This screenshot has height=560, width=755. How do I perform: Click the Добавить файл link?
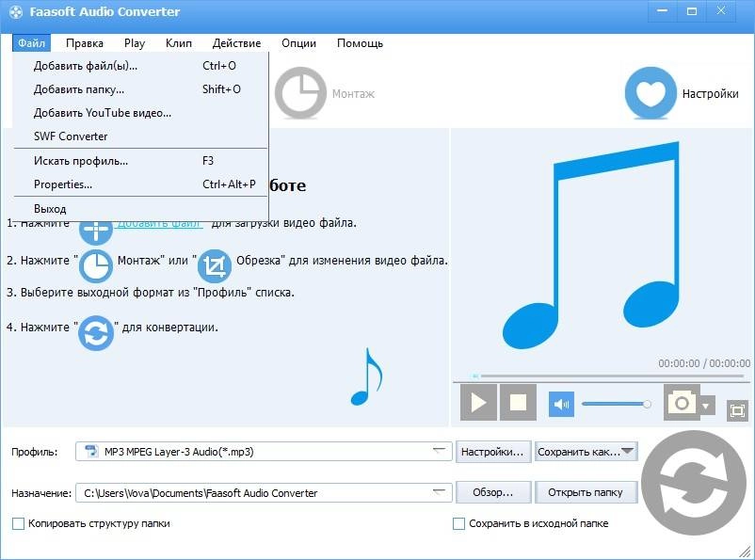pyautogui.click(x=159, y=224)
